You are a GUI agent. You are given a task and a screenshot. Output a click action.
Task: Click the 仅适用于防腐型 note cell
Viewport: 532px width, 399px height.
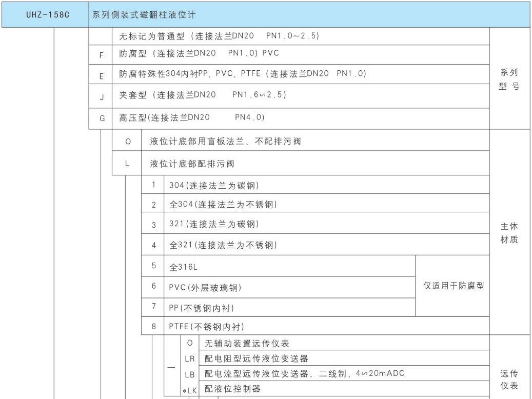[453, 286]
